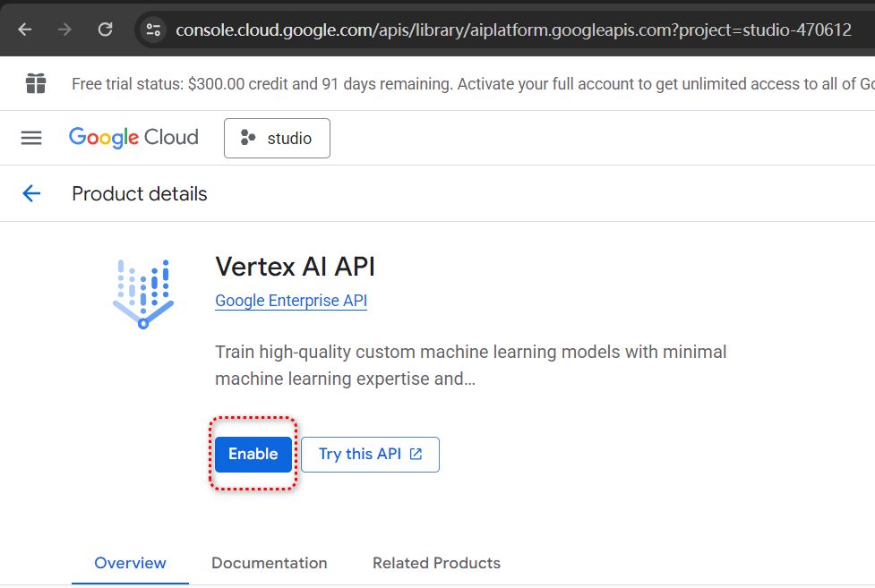Go back with browser back arrow
Viewport: 875px width, 588px height.
tap(25, 29)
